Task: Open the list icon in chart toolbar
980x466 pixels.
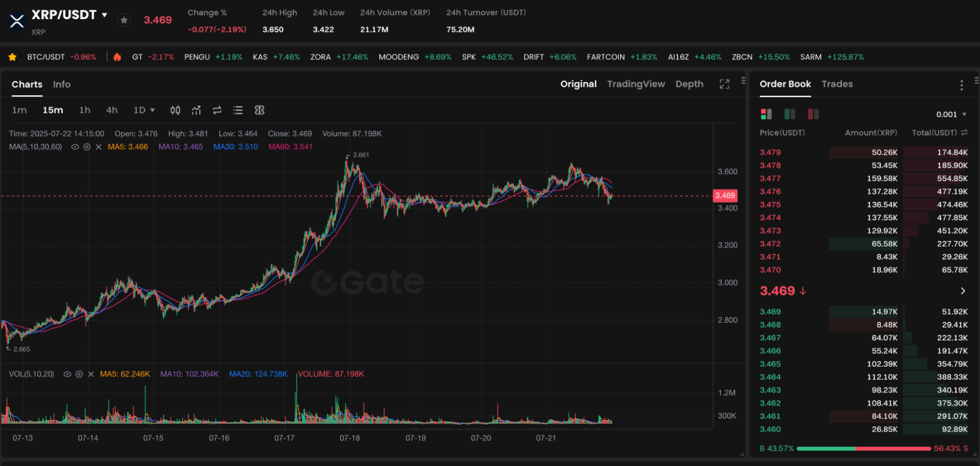Action: [x=238, y=110]
